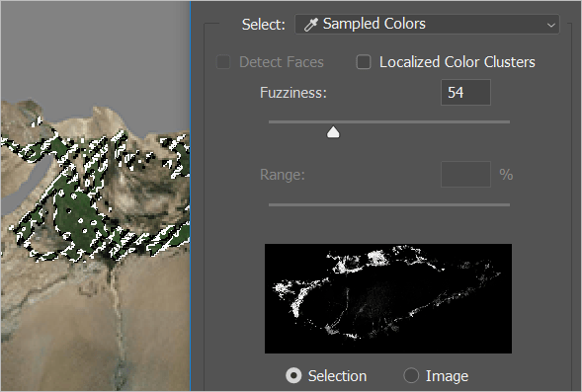Click the disabled Detect Faces checkbox
This screenshot has height=392, width=582.
[x=223, y=62]
